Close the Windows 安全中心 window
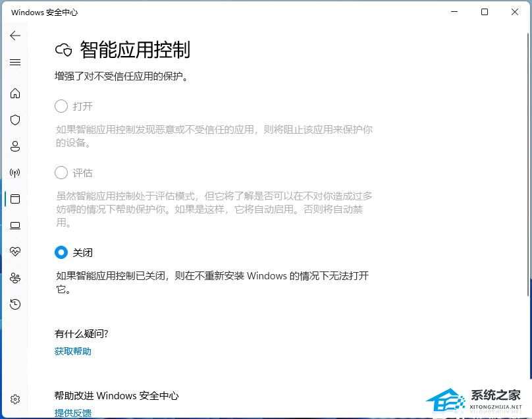 pos(515,12)
